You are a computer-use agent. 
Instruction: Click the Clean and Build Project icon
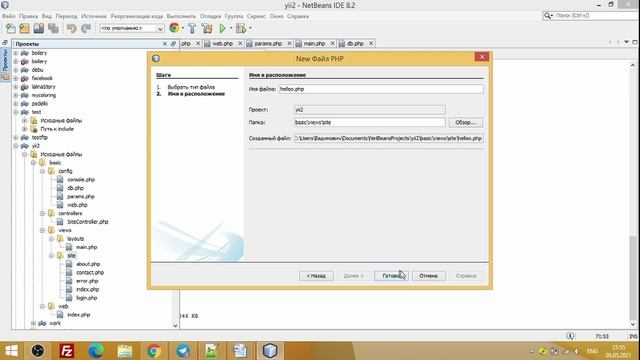[x=207, y=28]
